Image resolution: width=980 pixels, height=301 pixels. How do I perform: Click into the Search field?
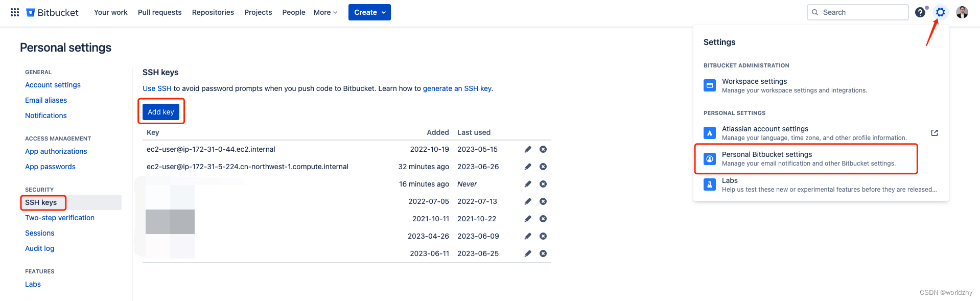[x=857, y=12]
